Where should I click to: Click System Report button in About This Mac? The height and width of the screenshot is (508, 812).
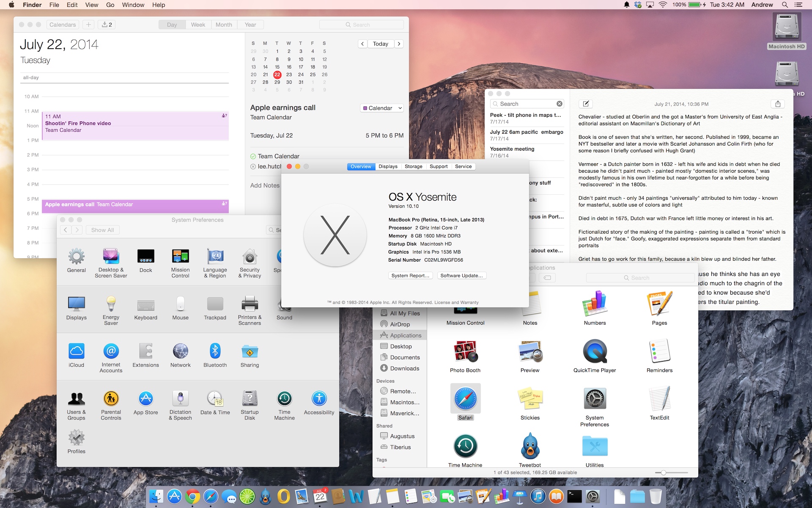(x=410, y=275)
